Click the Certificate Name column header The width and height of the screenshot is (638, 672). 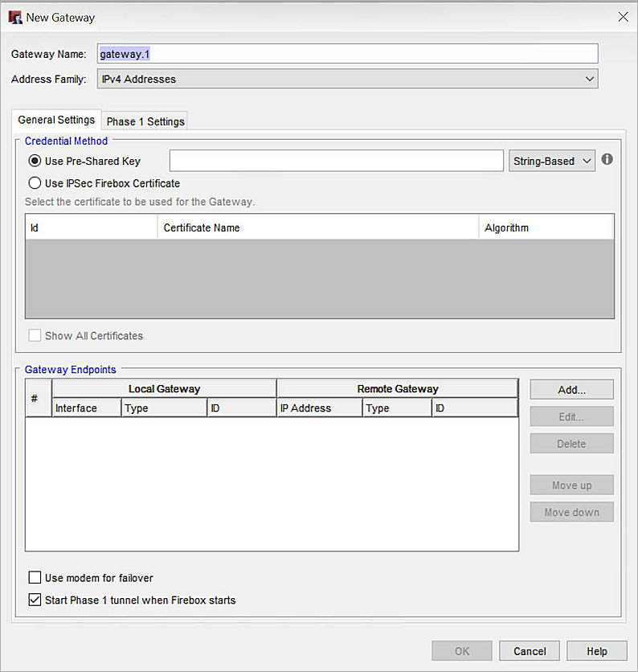tap(318, 227)
